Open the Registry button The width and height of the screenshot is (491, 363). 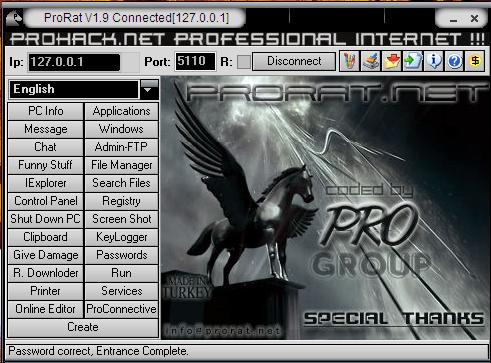121,201
